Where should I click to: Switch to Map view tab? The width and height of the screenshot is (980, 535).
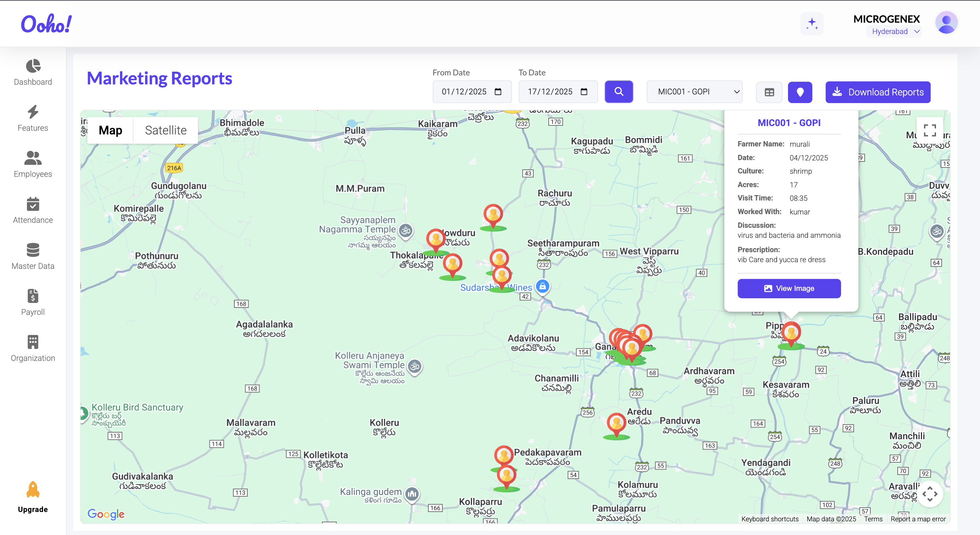click(x=110, y=130)
